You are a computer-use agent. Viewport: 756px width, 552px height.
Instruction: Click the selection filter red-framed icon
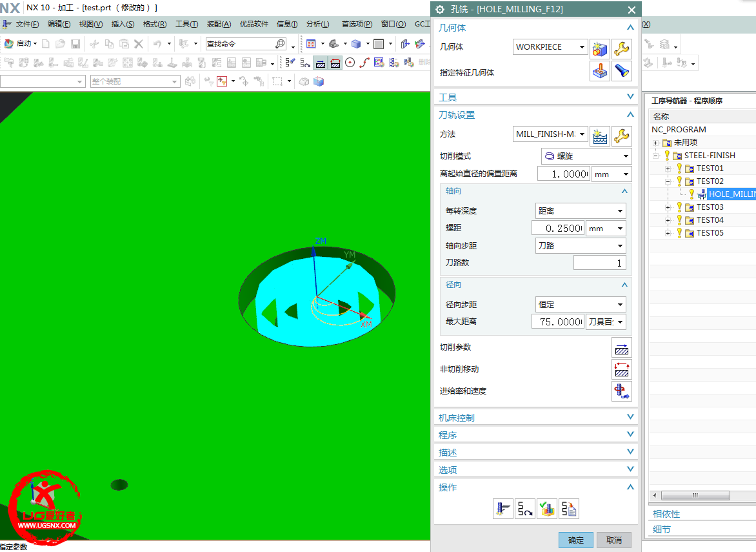click(x=222, y=81)
